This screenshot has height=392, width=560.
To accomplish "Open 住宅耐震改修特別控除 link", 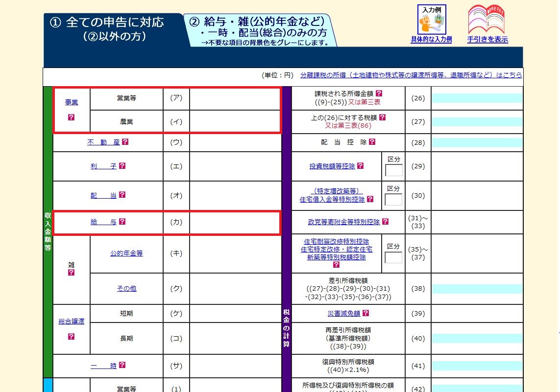I will [337, 241].
